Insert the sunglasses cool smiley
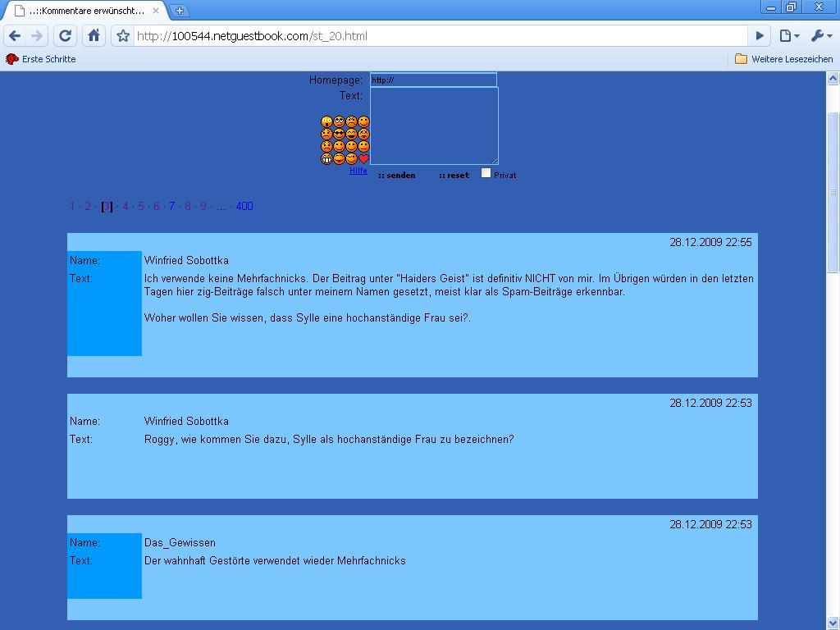This screenshot has width=840, height=630. click(339, 134)
